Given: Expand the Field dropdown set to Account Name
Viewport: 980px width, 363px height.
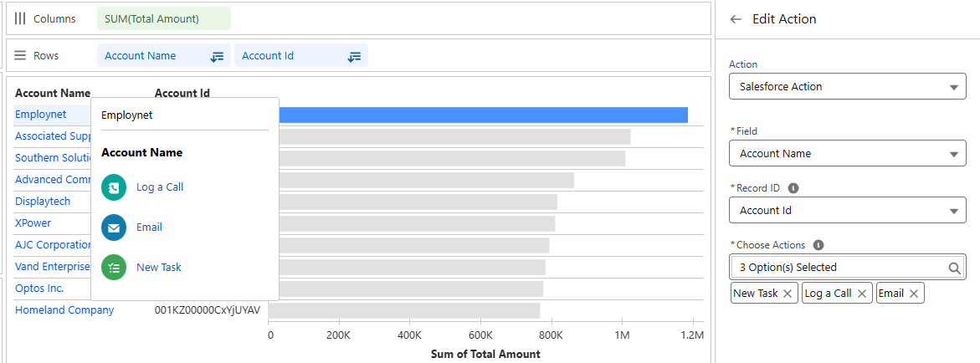Looking at the screenshot, I should point(847,154).
